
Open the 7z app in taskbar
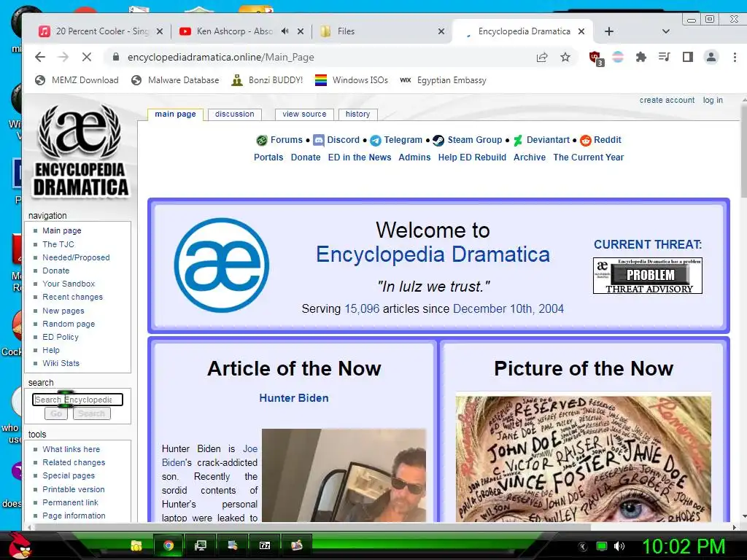[265, 545]
